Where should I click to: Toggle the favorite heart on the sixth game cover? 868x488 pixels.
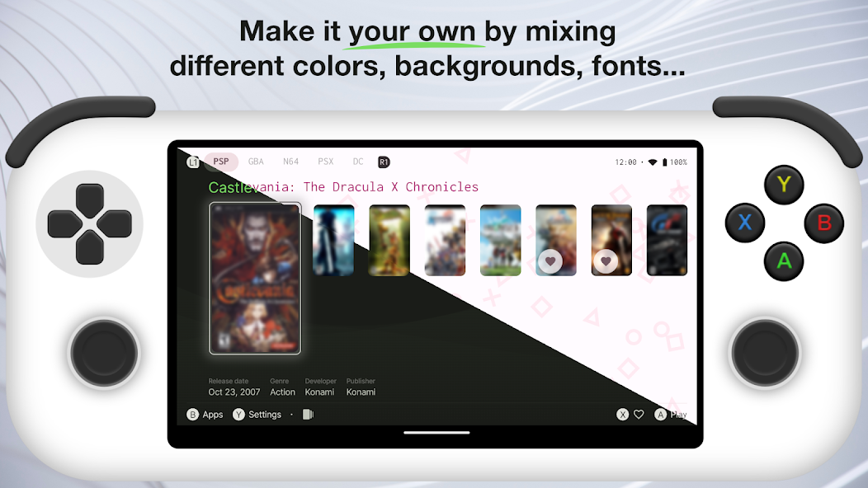click(551, 261)
